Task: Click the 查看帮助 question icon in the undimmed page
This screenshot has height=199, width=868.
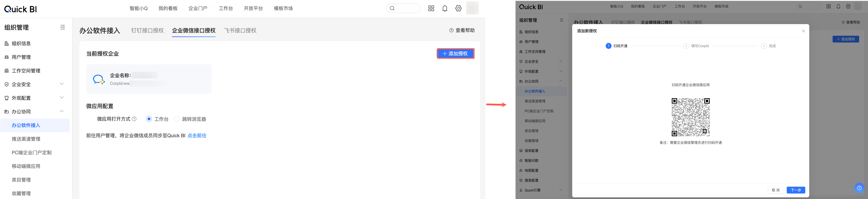Action: (451, 30)
